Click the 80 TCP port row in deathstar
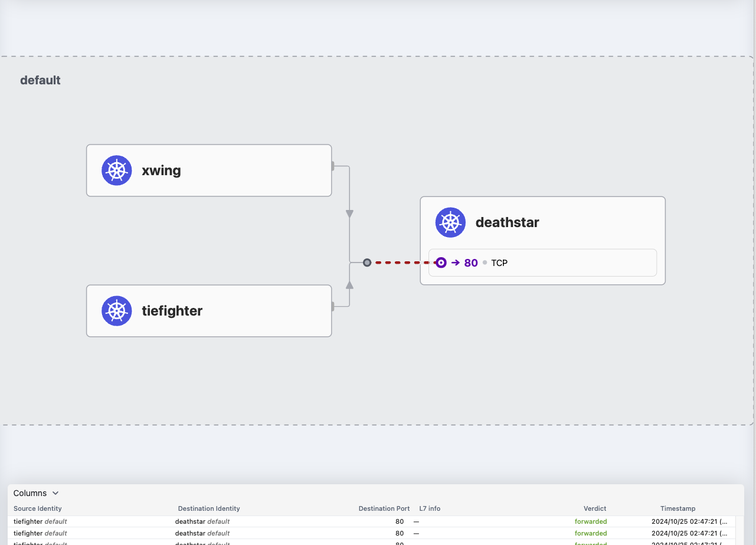Screen dimensions: 756x545 point(543,262)
